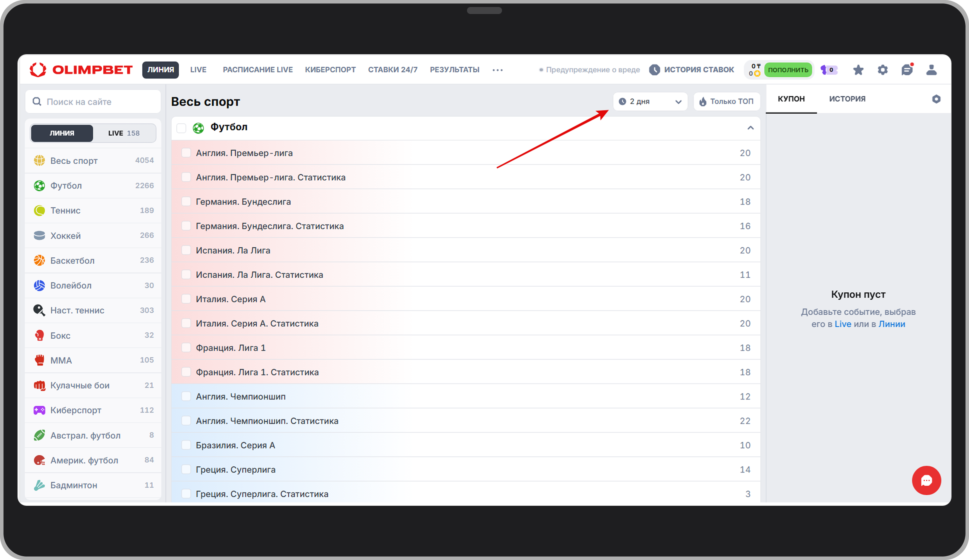Open the three-dots more menu
The image size is (969, 560).
tap(498, 70)
